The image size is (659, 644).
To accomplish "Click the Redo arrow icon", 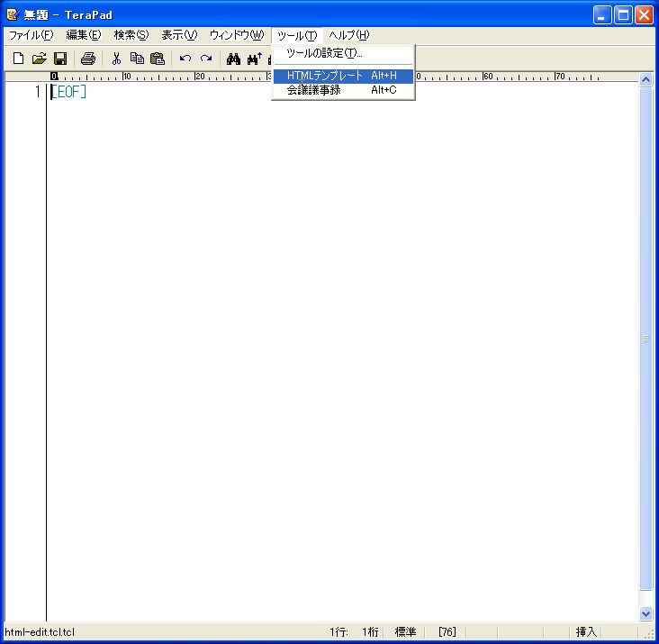I will click(x=206, y=58).
